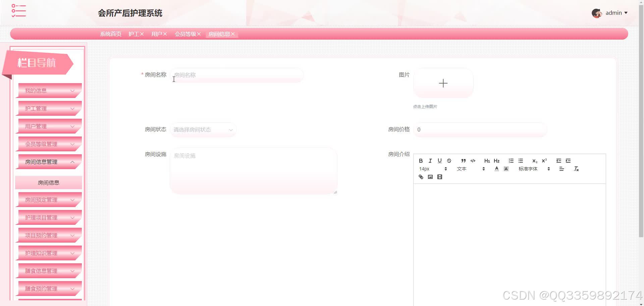The image size is (644, 306).
Task: Insert a video into the editor
Action: (x=439, y=177)
